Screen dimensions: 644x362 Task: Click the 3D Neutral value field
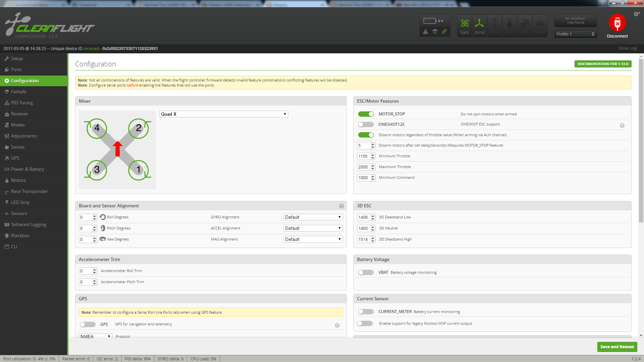coord(366,228)
